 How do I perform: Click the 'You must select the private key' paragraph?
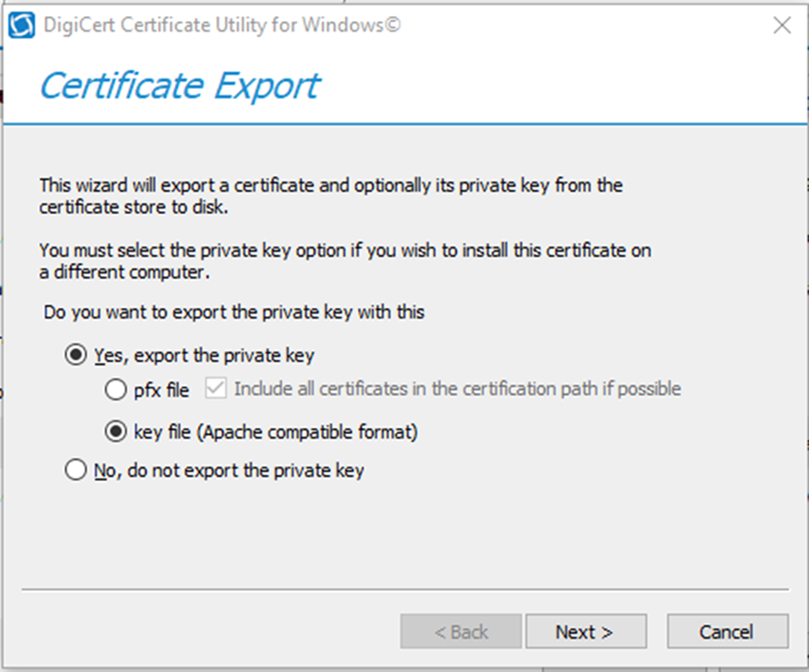point(345,261)
